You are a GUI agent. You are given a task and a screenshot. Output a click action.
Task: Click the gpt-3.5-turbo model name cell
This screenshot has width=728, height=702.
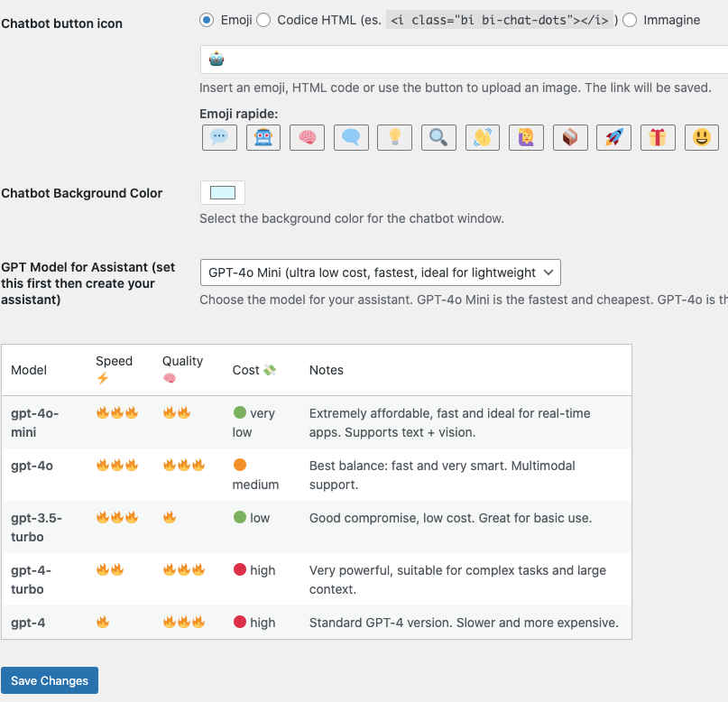(36, 527)
